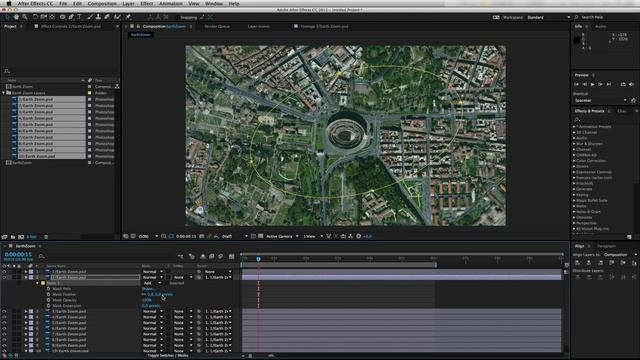
Task: Open viewer resolution Half dropdown
Action: click(235, 236)
